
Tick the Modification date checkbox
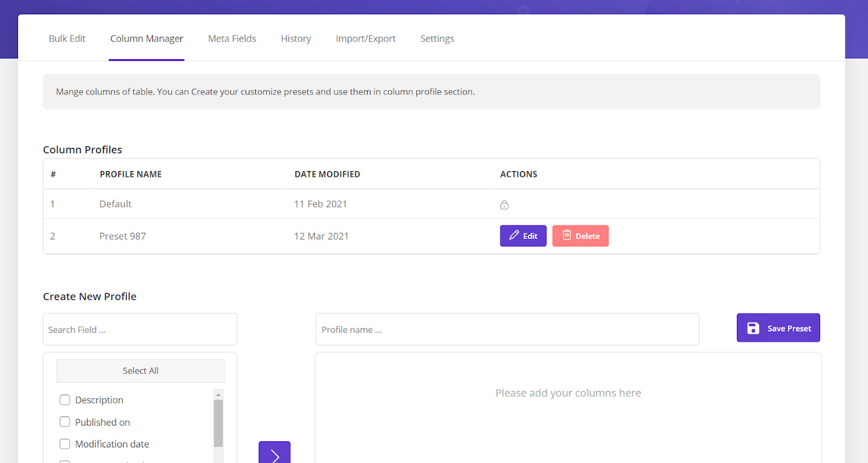(65, 444)
